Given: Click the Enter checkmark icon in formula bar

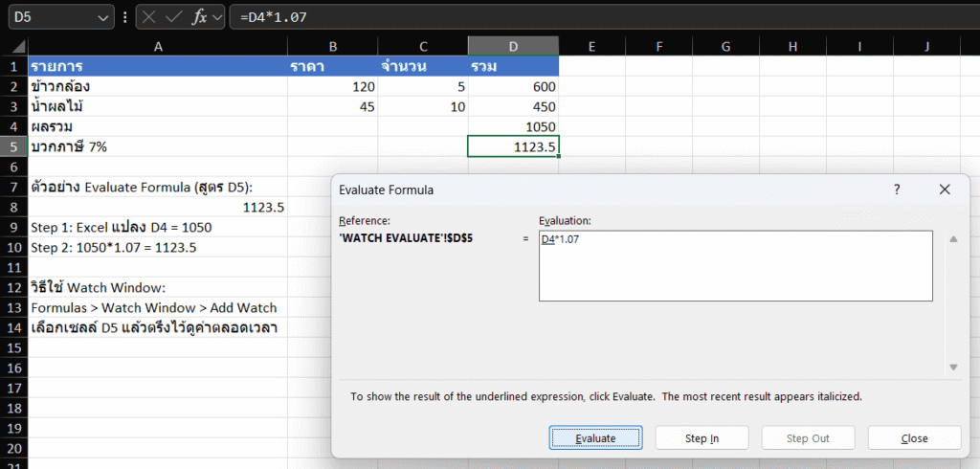Looking at the screenshot, I should pyautogui.click(x=173, y=17).
